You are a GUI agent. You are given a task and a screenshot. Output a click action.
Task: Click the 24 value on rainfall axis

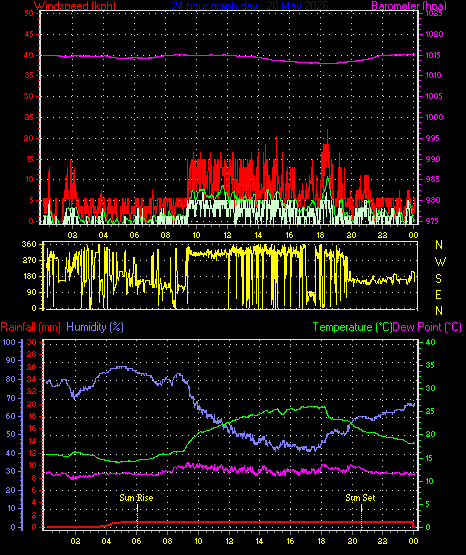(x=31, y=380)
